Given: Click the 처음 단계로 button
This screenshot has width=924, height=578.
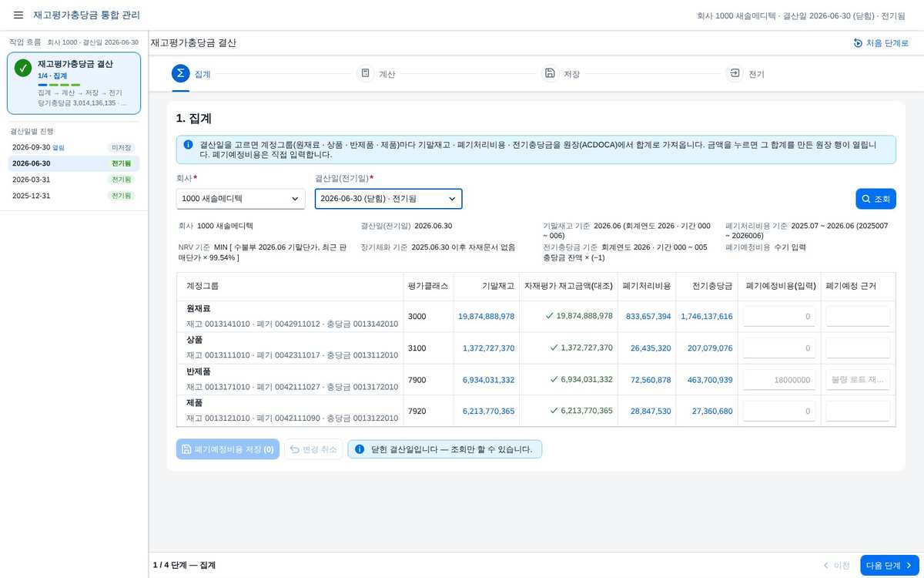Looking at the screenshot, I should pyautogui.click(x=881, y=43).
